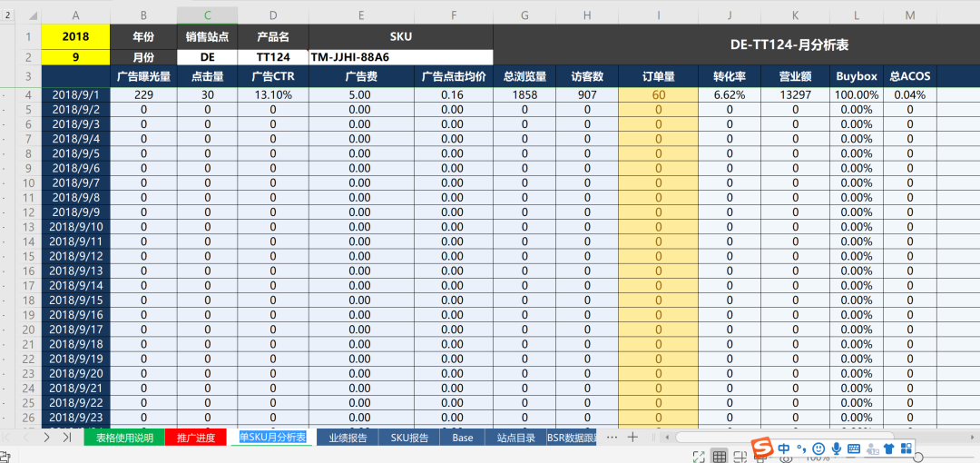Go to next sheet tab arrow
The width and height of the screenshot is (980, 463).
pos(47,438)
